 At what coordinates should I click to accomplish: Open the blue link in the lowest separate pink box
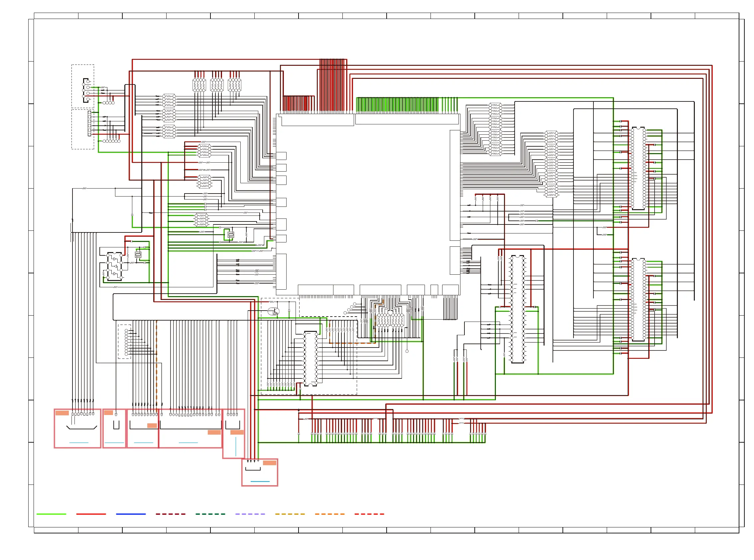pos(260,482)
